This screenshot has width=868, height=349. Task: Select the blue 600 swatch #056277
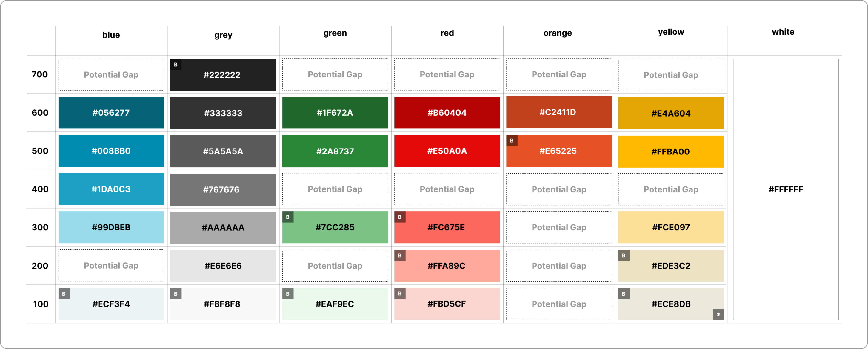(111, 113)
